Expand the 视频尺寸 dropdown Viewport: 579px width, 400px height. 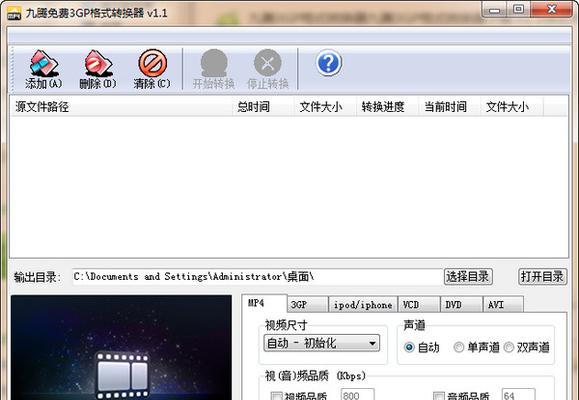(322, 343)
